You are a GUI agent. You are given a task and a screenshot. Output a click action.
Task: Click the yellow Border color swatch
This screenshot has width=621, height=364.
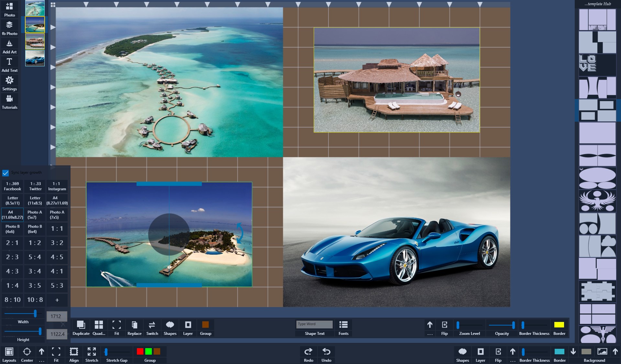click(x=559, y=325)
